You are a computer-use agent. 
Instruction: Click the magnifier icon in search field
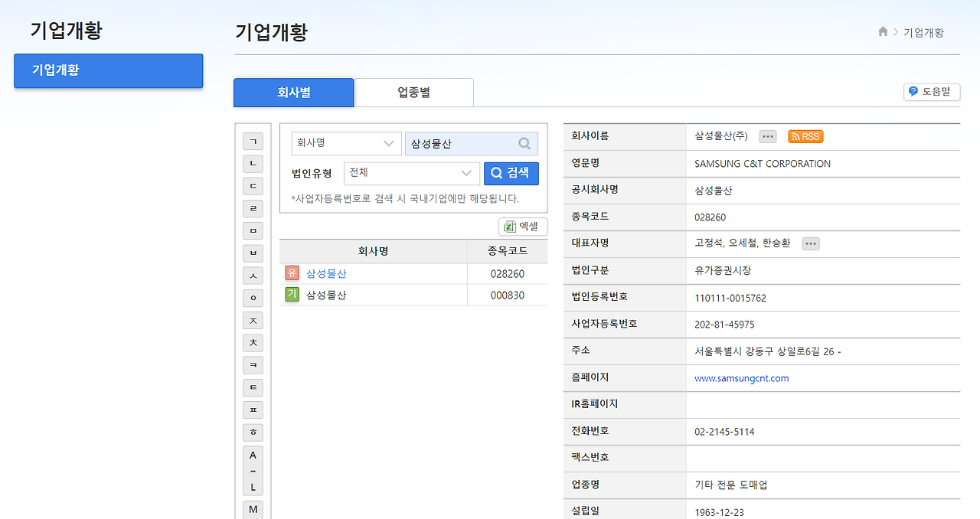tap(524, 143)
